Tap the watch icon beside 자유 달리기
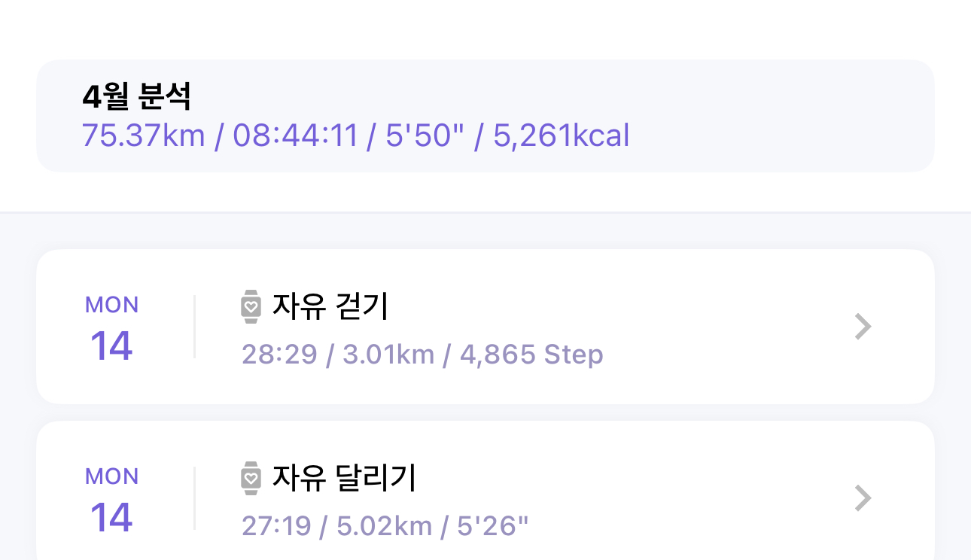The width and height of the screenshot is (971, 560). tap(251, 478)
